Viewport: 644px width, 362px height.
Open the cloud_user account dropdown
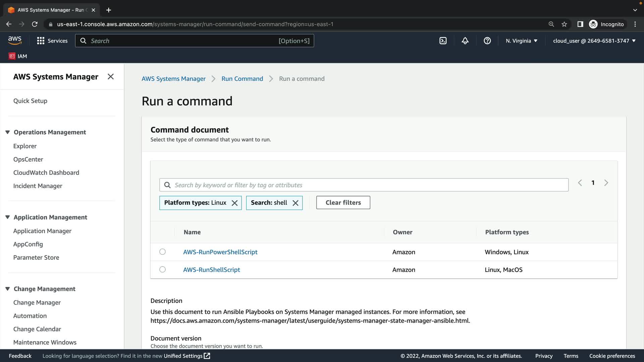tap(594, 41)
